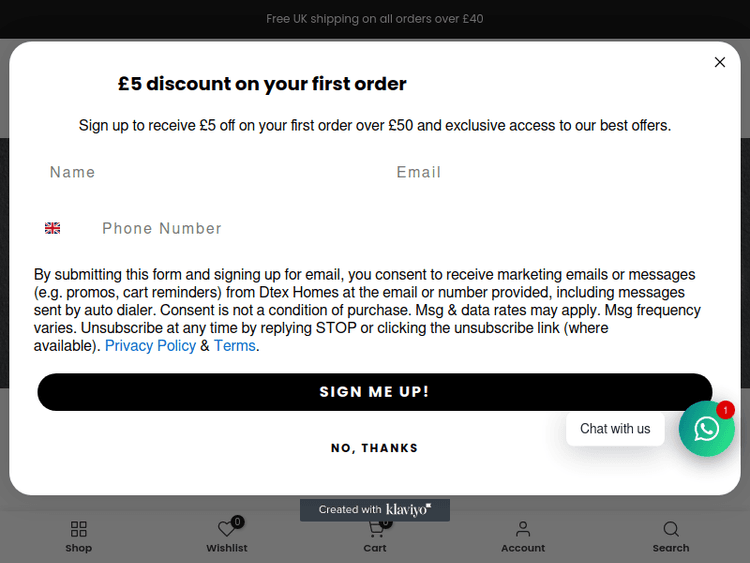The width and height of the screenshot is (750, 563).
Task: Click the Free UK shipping announcement bar
Action: pos(375,19)
